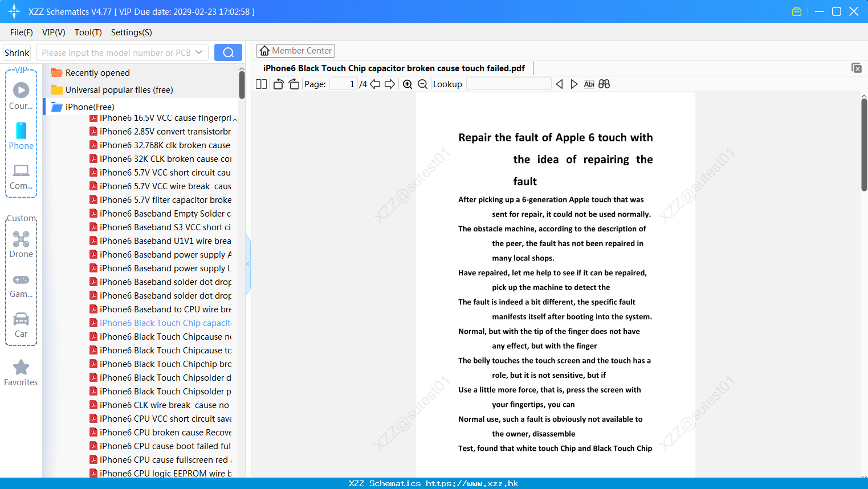Select highlighted iPhone6 Black Touch Chip capacitor file

(161, 323)
